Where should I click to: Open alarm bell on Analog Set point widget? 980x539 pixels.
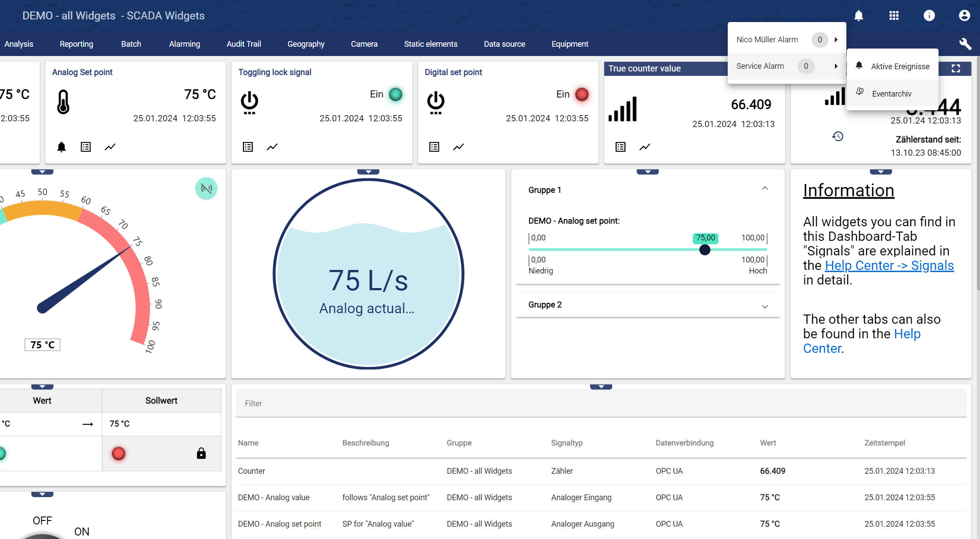coord(62,147)
